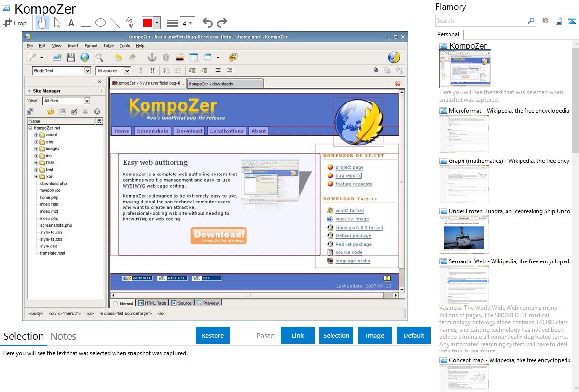Choose the arrow pointer tool
The width and height of the screenshot is (579, 392).
click(x=57, y=23)
